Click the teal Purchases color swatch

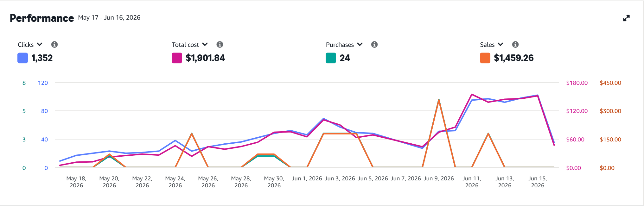pos(331,58)
